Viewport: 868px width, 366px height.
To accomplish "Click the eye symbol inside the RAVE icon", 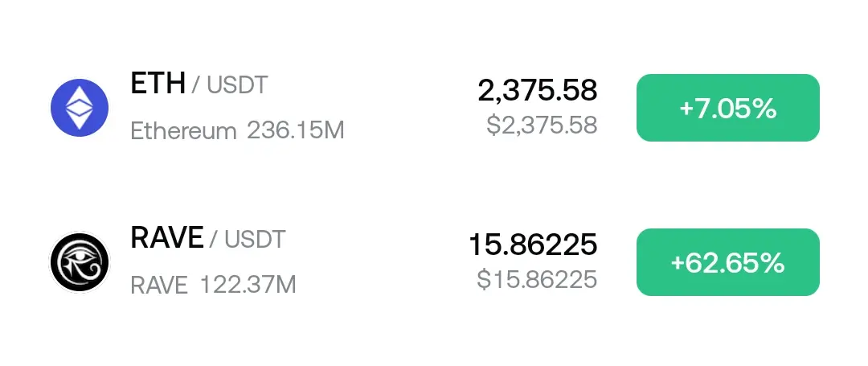I will [x=80, y=262].
